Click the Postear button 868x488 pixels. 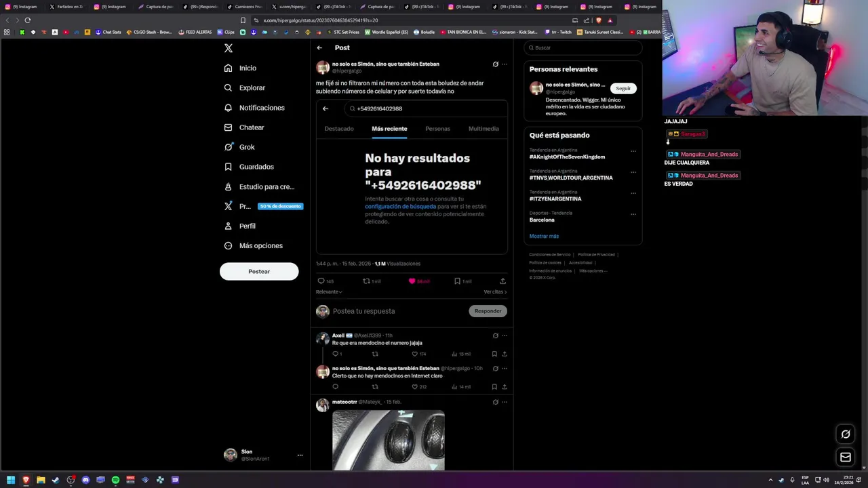(259, 271)
